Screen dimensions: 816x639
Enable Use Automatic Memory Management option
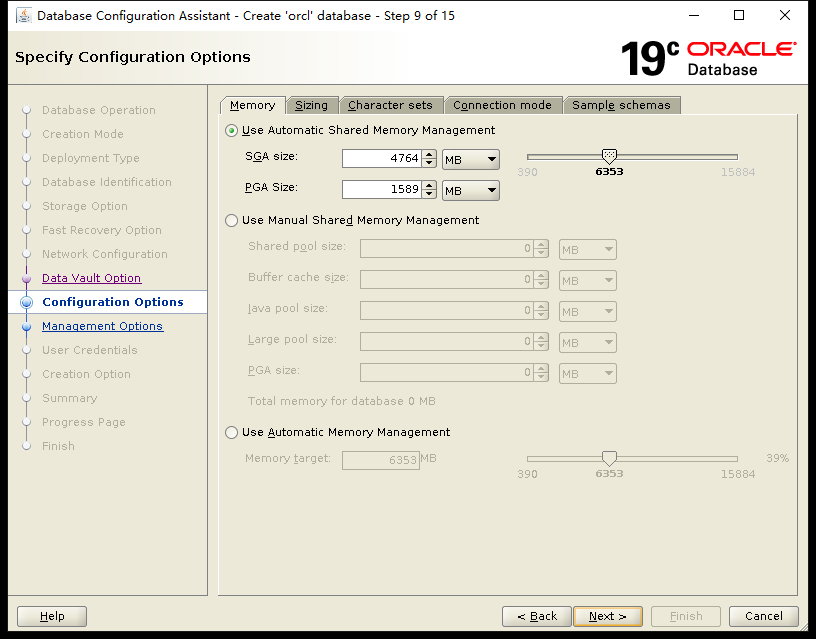point(232,432)
